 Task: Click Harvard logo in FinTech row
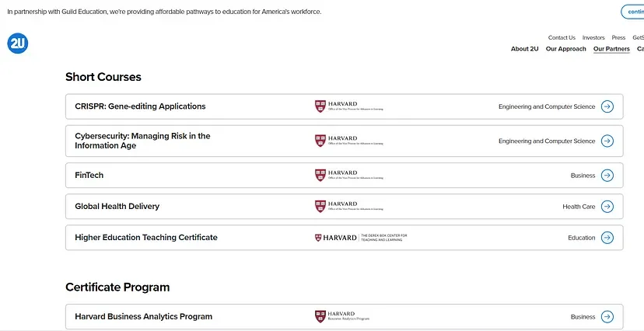(x=348, y=176)
